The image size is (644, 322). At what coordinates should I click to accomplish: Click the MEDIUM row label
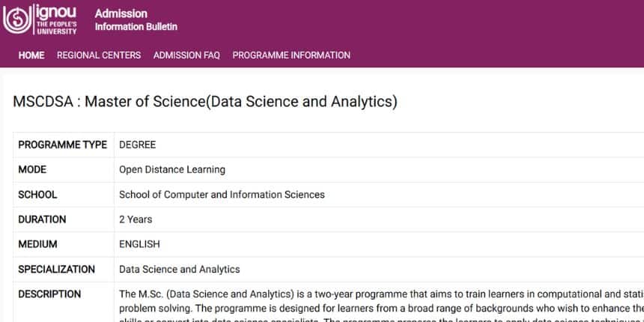[x=37, y=244]
